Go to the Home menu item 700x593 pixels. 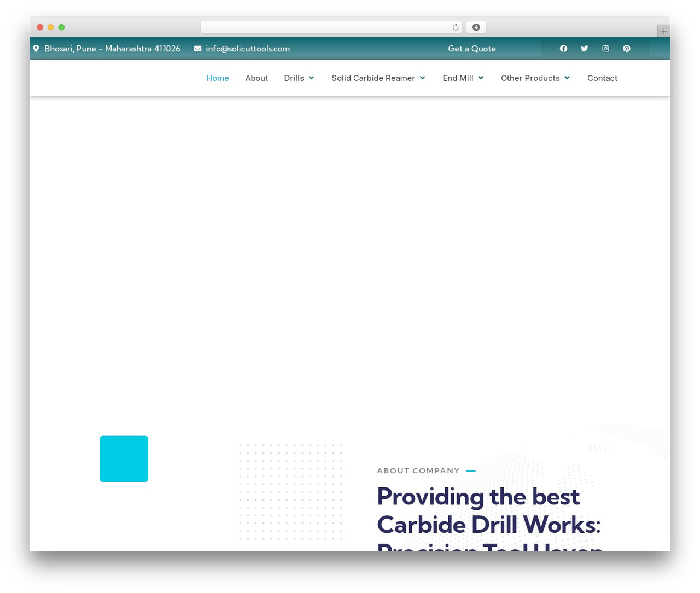tap(218, 78)
